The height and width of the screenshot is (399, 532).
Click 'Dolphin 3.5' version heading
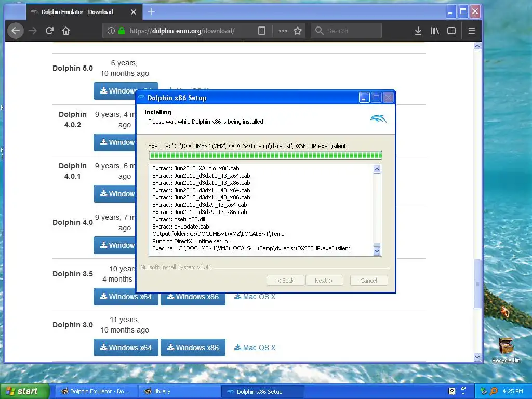pos(73,274)
